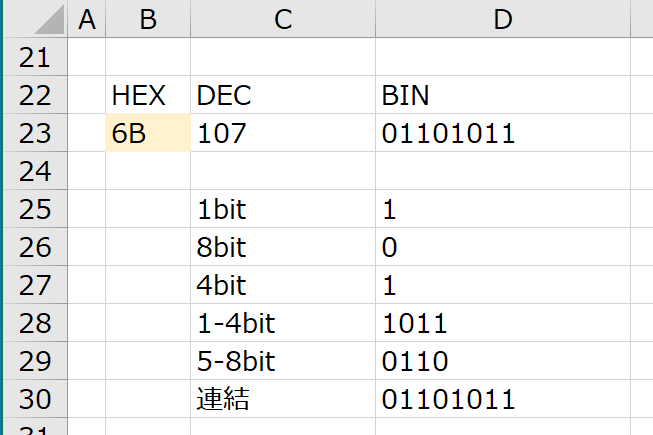Select column D header
Image resolution: width=653 pixels, height=435 pixels.
tap(503, 19)
